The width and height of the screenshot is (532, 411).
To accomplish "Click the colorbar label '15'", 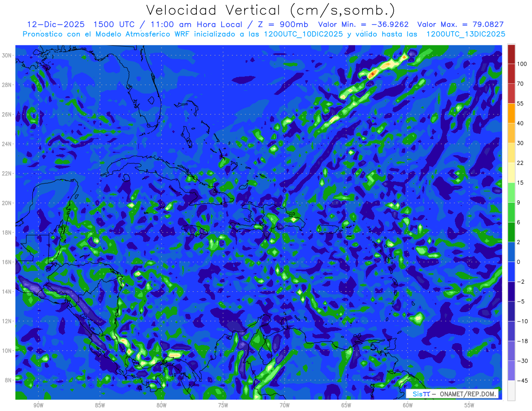I will click(x=520, y=183).
